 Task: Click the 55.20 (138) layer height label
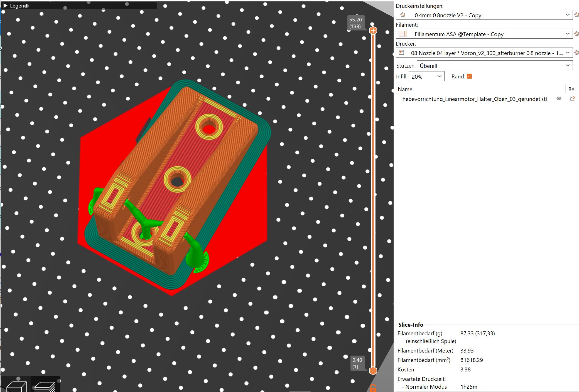(355, 23)
